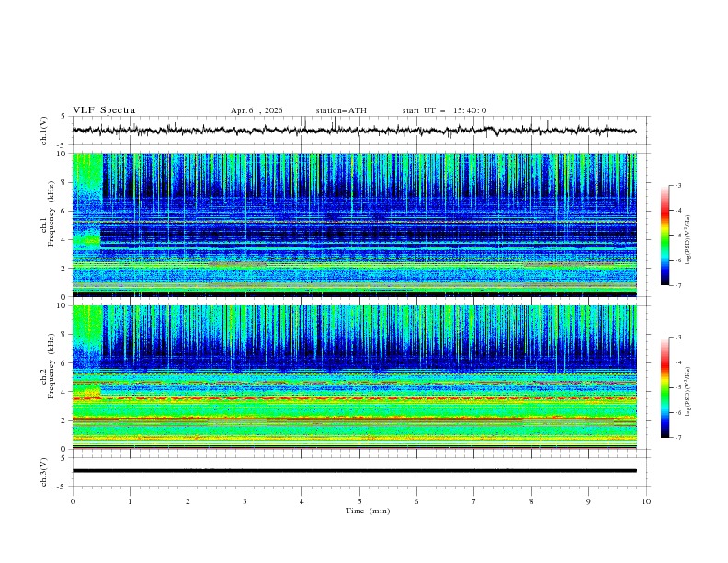Screen dimensions: 728x563
Task: Click the "-3" label on ch.2 color bar
Action: pos(678,338)
